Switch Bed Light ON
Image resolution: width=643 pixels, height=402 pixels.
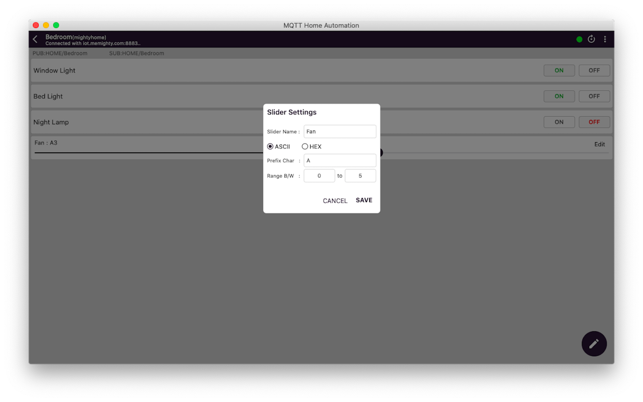pos(559,96)
